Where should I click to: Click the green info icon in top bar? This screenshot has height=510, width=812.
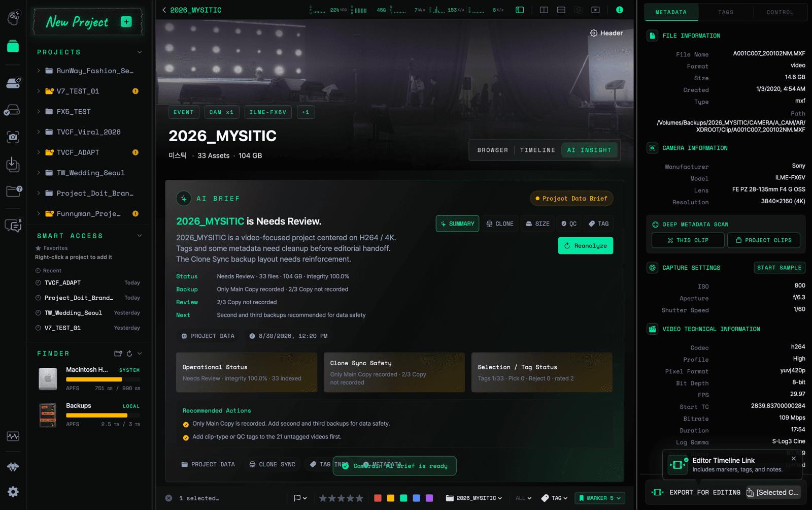(620, 10)
